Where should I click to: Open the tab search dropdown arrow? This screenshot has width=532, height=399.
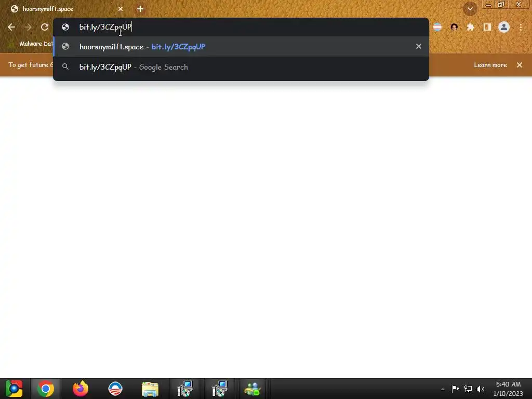pos(470,9)
